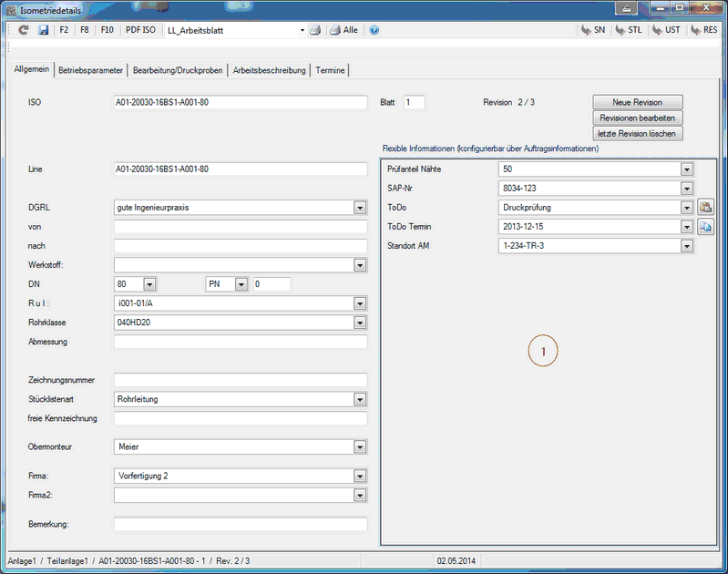Image resolution: width=728 pixels, height=574 pixels.
Task: Expand the Prüfanteil Nähte dropdown
Action: [x=687, y=169]
